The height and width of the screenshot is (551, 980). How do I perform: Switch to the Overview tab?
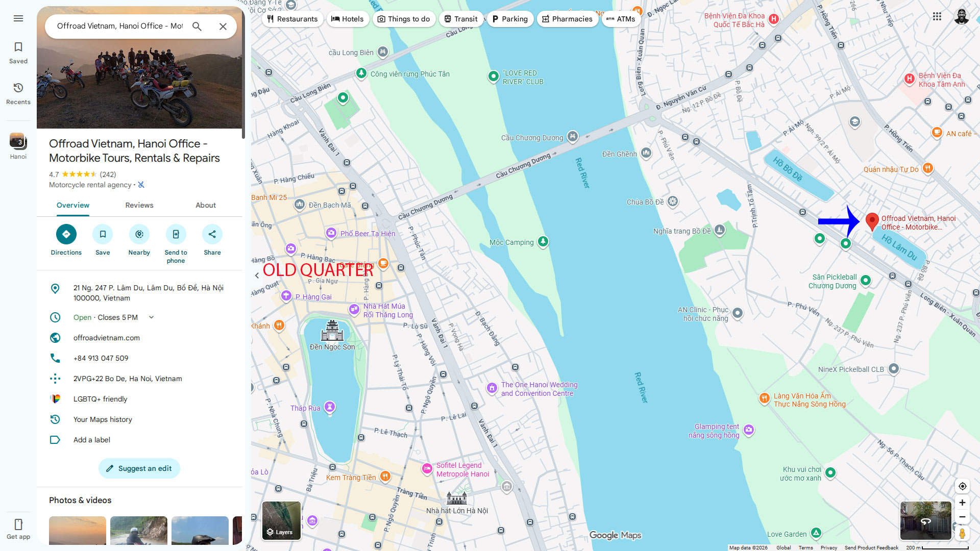[73, 205]
